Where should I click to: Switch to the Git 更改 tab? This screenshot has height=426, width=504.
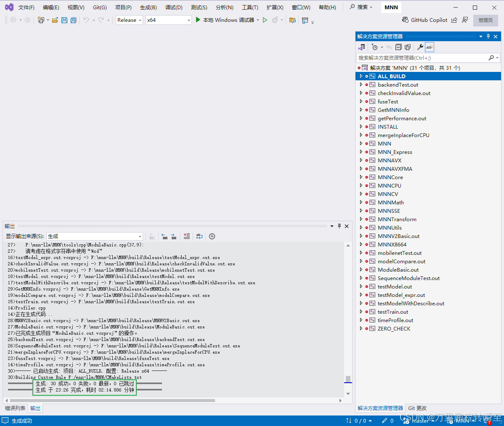[417, 408]
